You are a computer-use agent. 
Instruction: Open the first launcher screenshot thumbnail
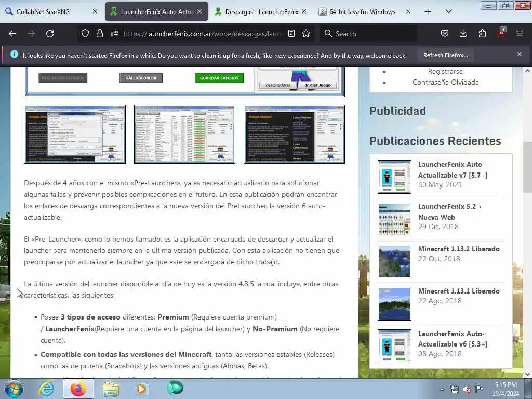click(75, 135)
